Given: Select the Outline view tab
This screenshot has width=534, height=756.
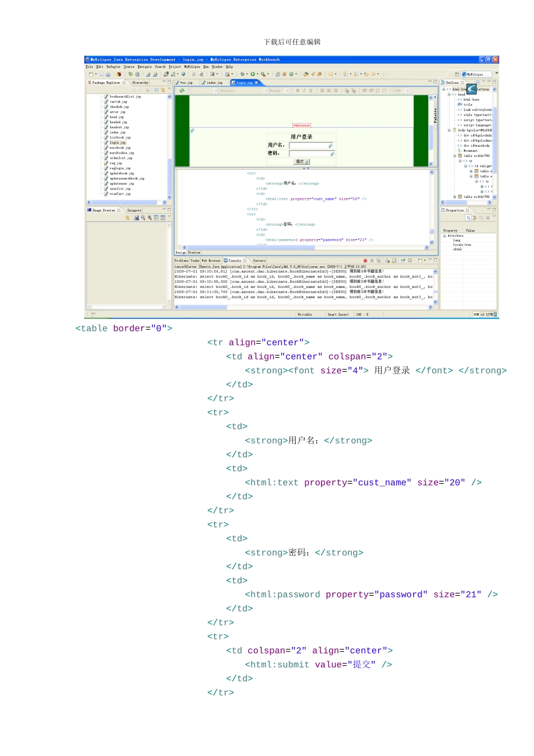Looking at the screenshot, I should (x=452, y=83).
